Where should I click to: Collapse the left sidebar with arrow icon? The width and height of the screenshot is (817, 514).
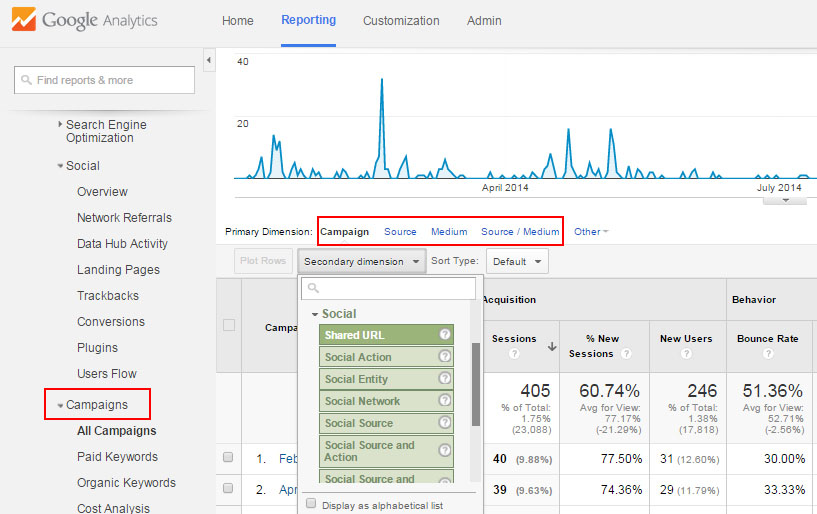209,62
